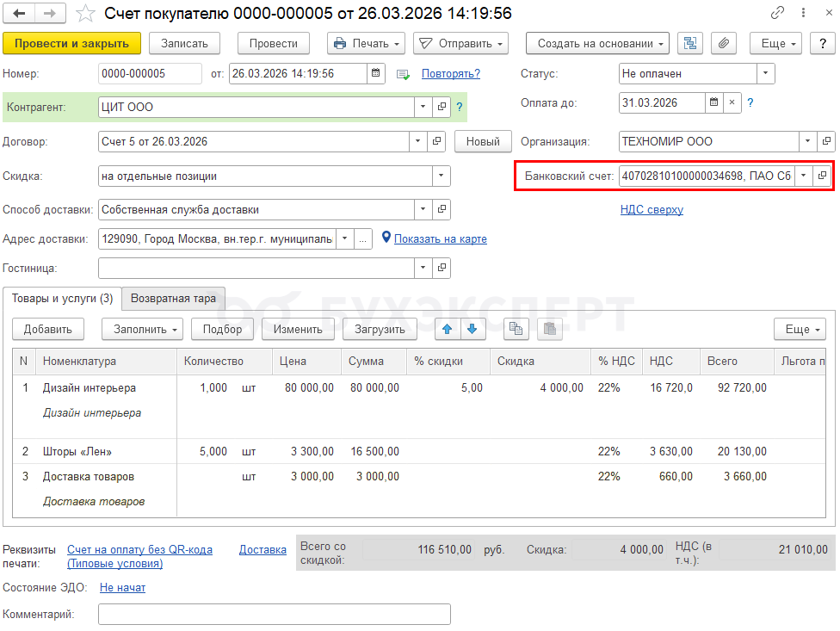Image resolution: width=840 pixels, height=631 pixels.
Task: Move table row down with arrow
Action: [x=472, y=329]
